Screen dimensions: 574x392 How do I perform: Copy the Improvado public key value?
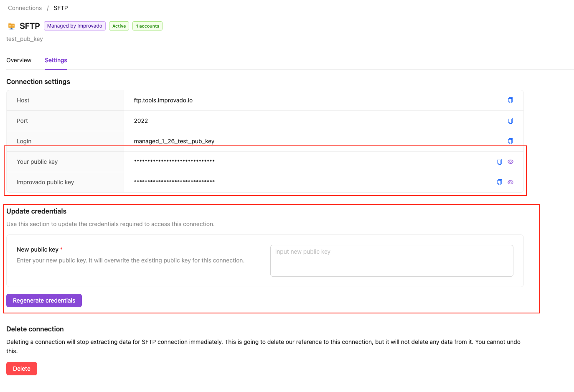click(x=499, y=182)
